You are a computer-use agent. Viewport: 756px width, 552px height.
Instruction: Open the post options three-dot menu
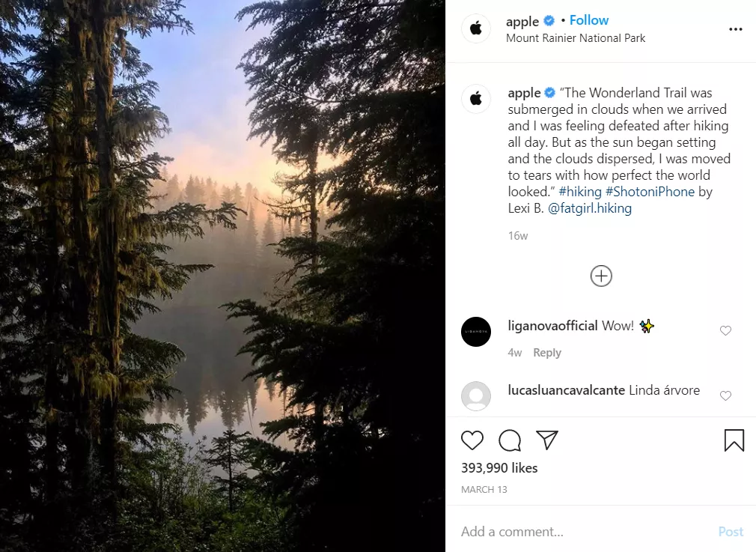(x=734, y=29)
